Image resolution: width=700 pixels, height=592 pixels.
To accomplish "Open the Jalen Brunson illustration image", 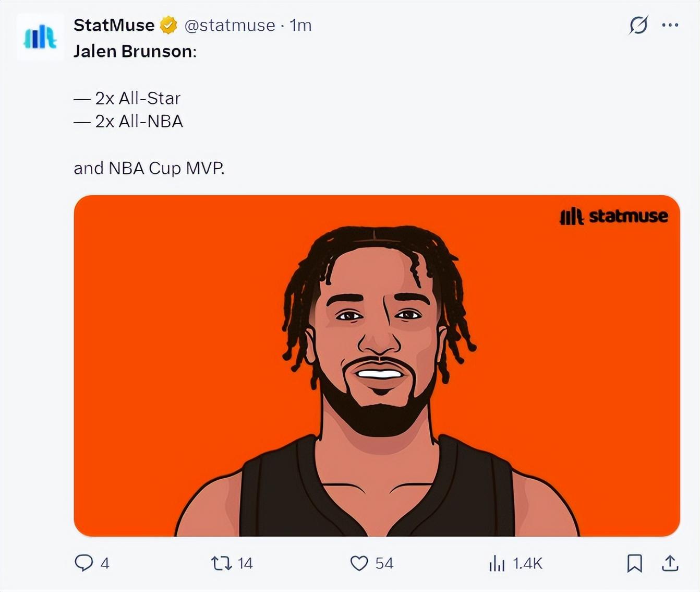I will (377, 365).
